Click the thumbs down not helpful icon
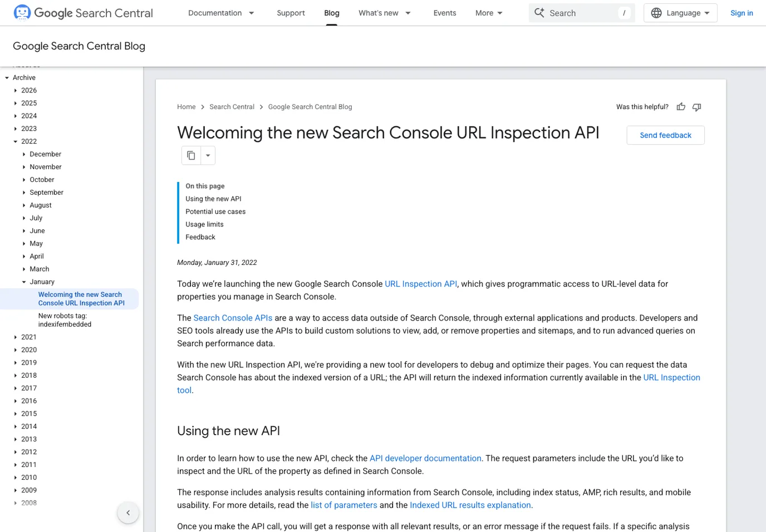The width and height of the screenshot is (766, 532). tap(696, 107)
